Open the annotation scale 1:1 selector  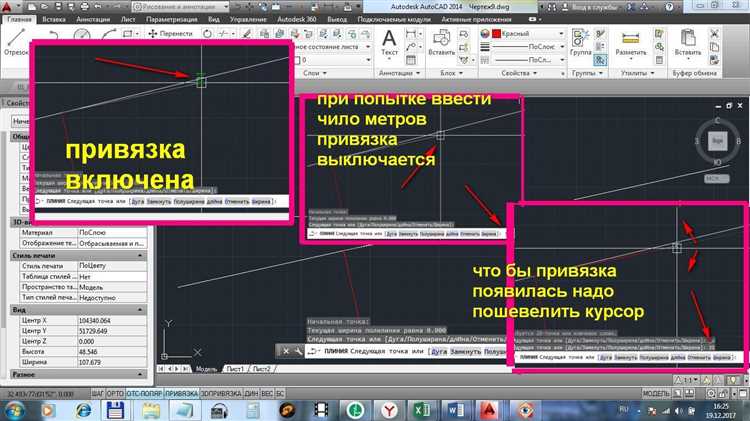[685, 380]
